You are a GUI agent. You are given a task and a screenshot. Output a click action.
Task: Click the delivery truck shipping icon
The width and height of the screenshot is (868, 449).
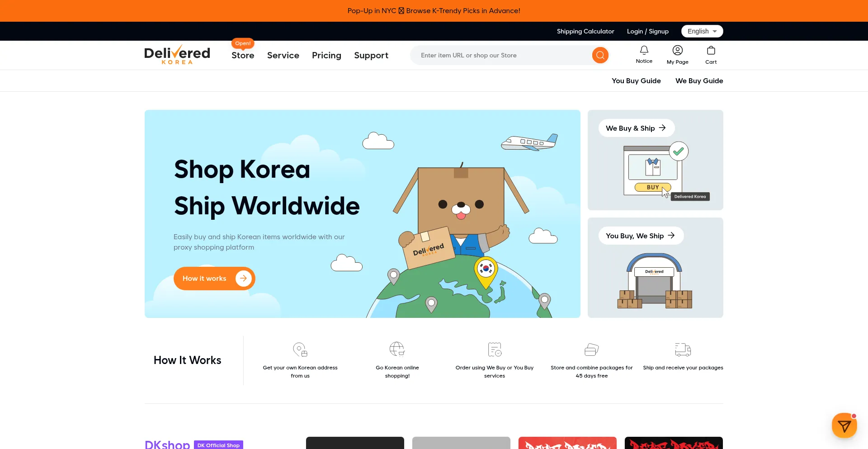(x=683, y=350)
